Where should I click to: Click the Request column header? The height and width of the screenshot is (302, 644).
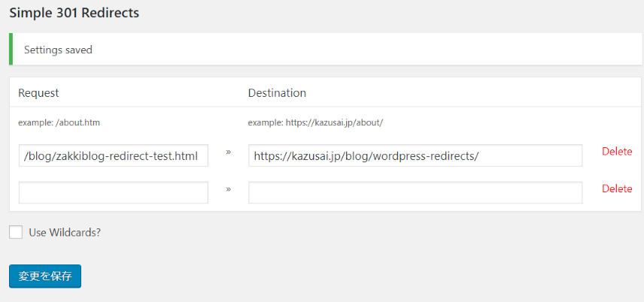pos(38,93)
